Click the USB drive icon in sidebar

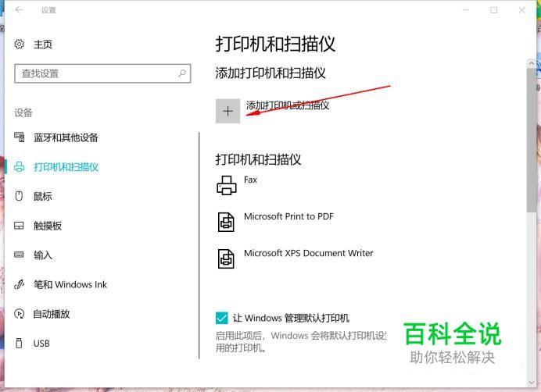pyautogui.click(x=19, y=343)
